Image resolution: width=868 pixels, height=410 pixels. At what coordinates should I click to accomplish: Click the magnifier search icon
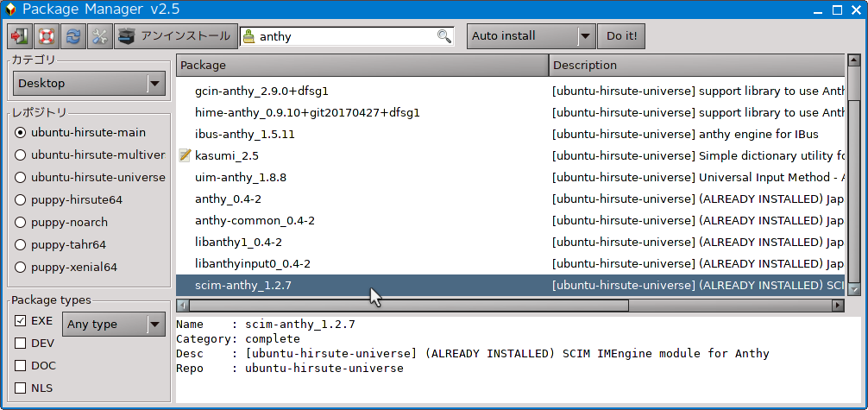tap(444, 36)
